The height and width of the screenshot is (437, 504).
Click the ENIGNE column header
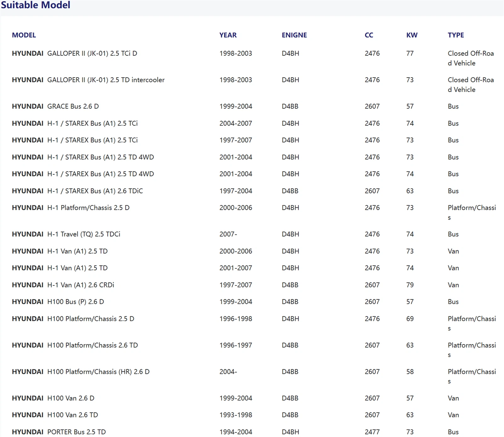click(x=294, y=35)
